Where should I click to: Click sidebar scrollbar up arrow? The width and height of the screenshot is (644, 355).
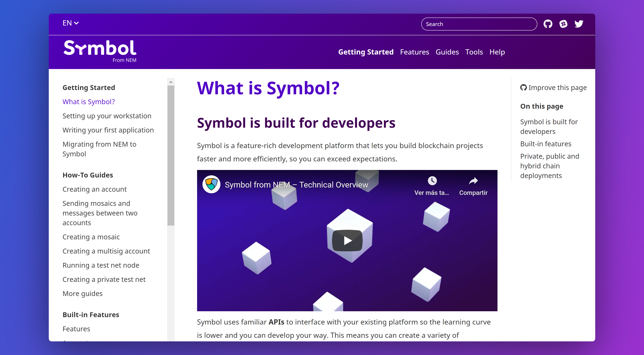tap(171, 82)
